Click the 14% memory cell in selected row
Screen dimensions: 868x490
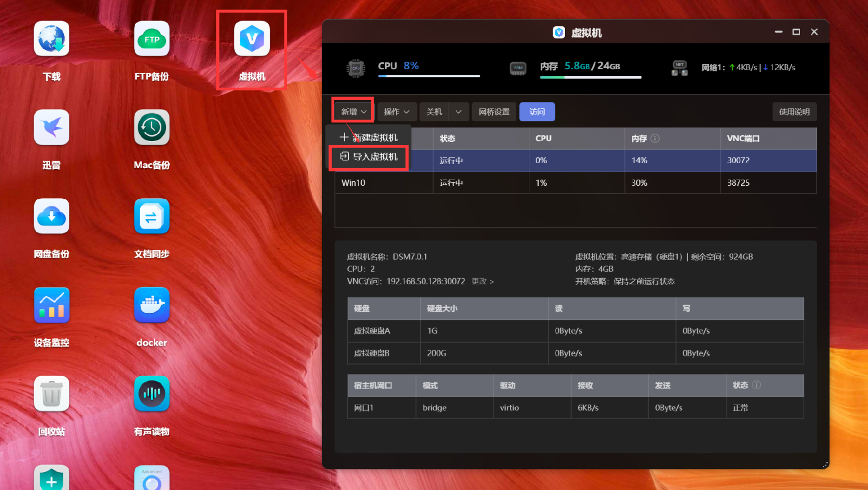[x=673, y=161]
